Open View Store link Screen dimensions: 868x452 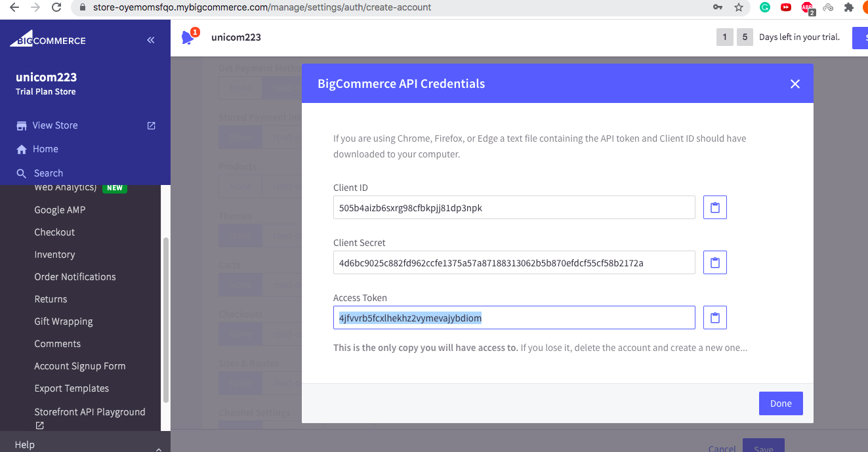[x=55, y=125]
